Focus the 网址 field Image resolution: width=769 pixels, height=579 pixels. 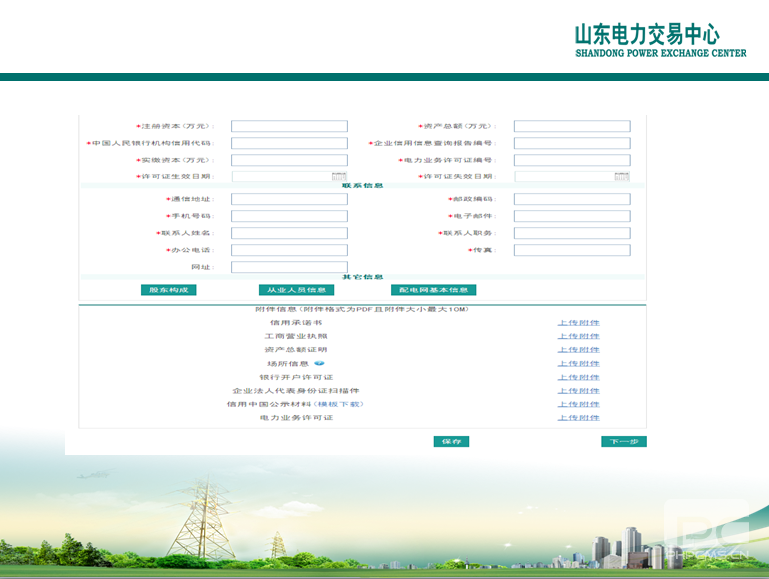click(289, 267)
